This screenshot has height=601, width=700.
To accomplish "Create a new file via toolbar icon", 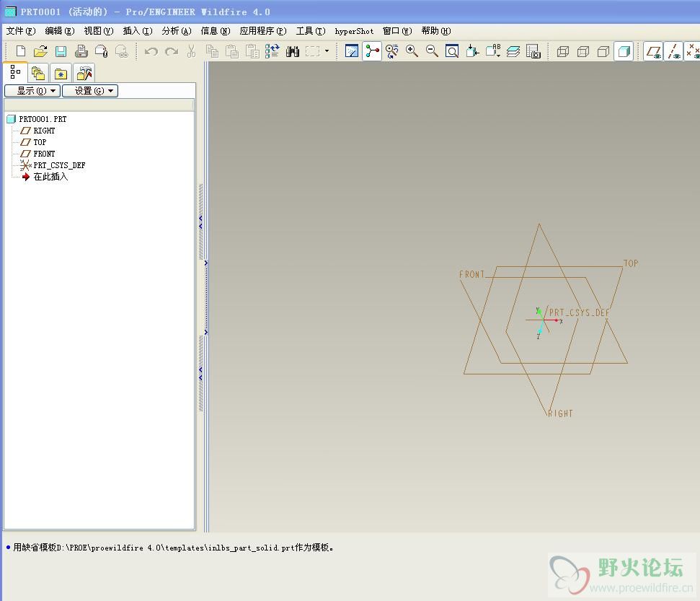I will tap(20, 51).
